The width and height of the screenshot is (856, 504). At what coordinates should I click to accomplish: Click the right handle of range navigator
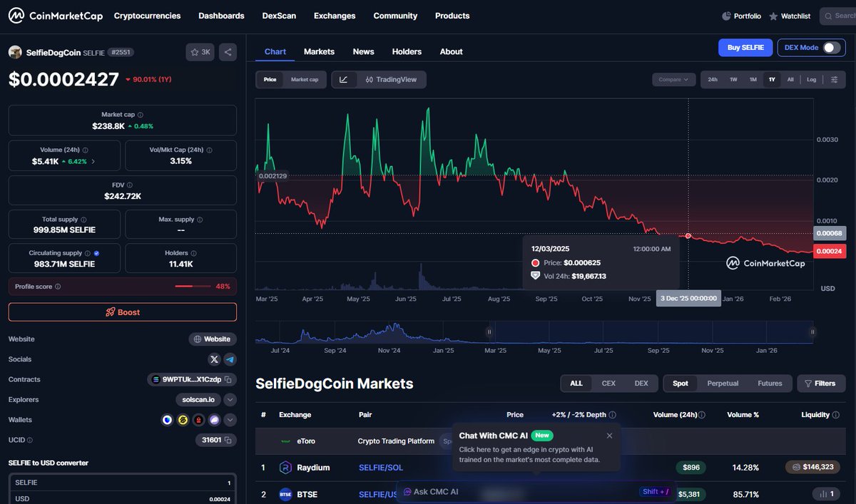812,331
